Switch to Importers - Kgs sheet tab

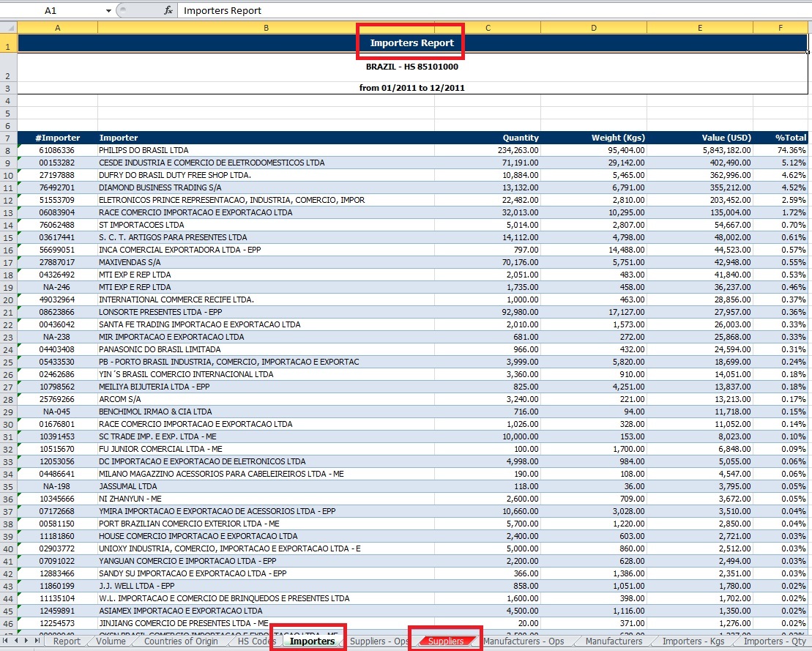[x=691, y=641]
